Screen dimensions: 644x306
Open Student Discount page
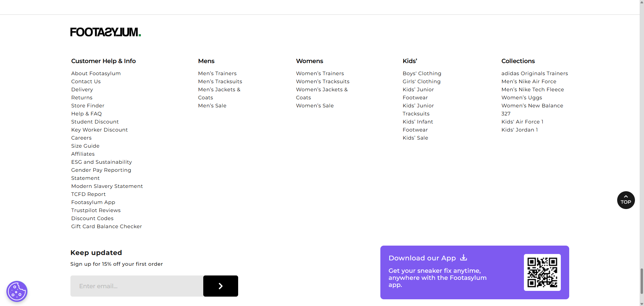point(95,122)
